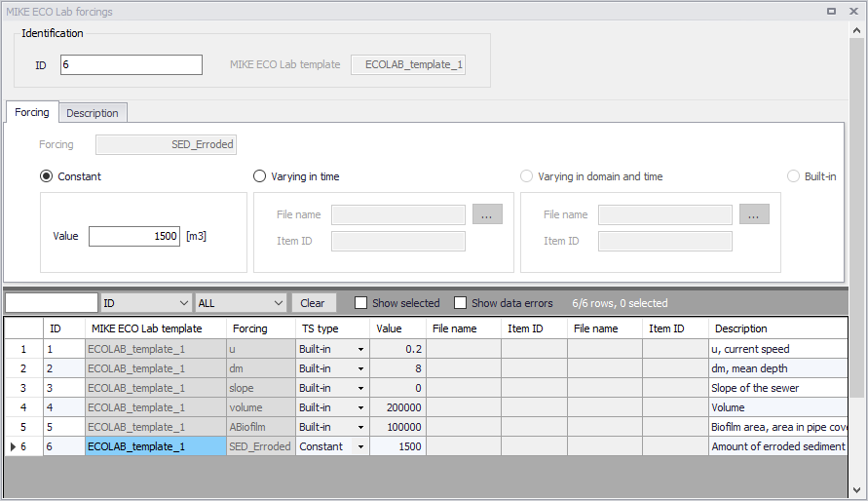Screen dimensions: 868x501
Task: Click the upper panel vertical scrollbar
Action: tap(856, 218)
